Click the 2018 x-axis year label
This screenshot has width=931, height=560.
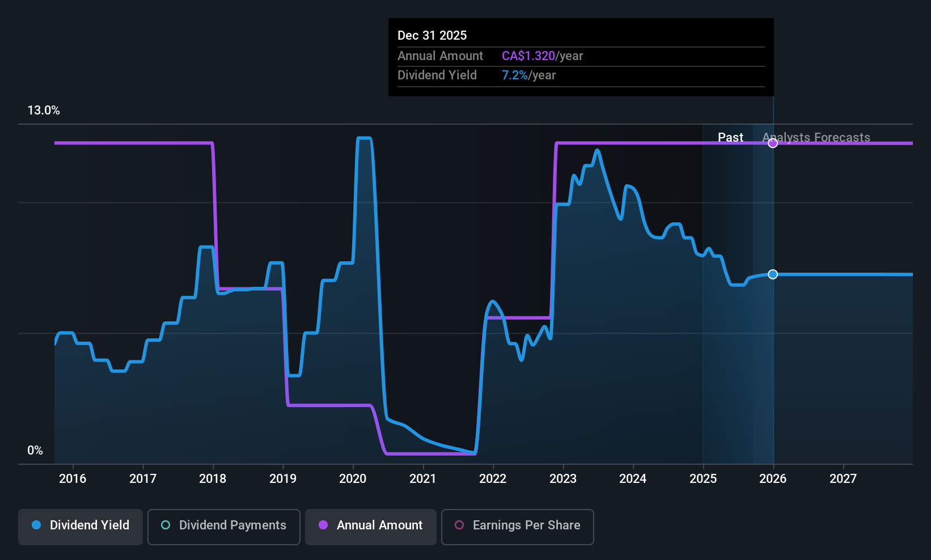pos(213,479)
